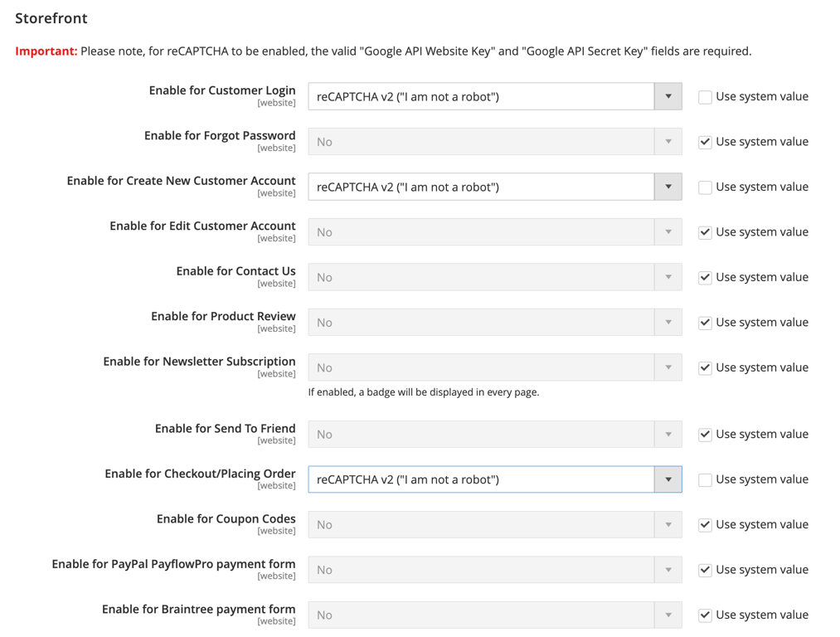This screenshot has height=637, width=840.
Task: Expand the Product Review dropdown
Action: click(668, 322)
